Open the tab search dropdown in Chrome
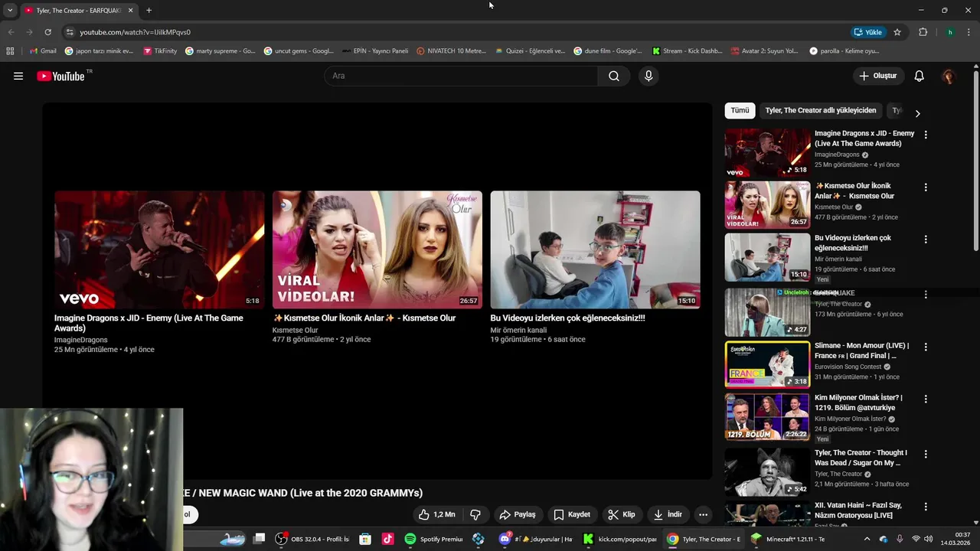Screen dimensions: 980x551 coord(10,10)
